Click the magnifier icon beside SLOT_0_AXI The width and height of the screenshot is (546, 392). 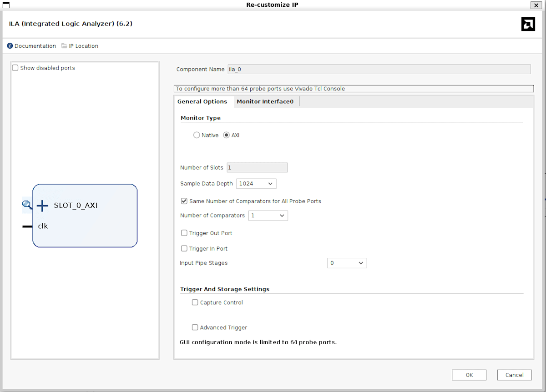[27, 205]
